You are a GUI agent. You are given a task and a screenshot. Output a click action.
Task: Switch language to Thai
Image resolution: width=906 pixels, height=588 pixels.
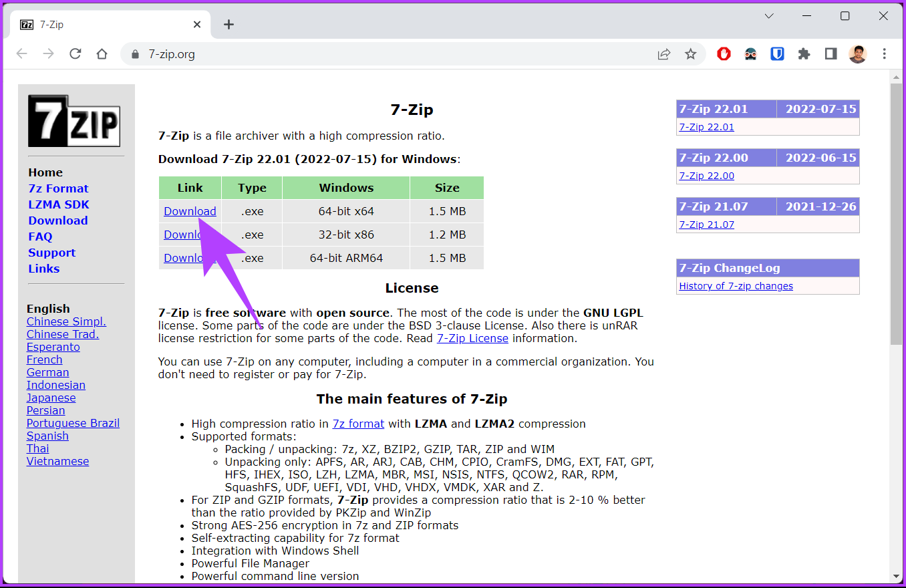tap(38, 448)
